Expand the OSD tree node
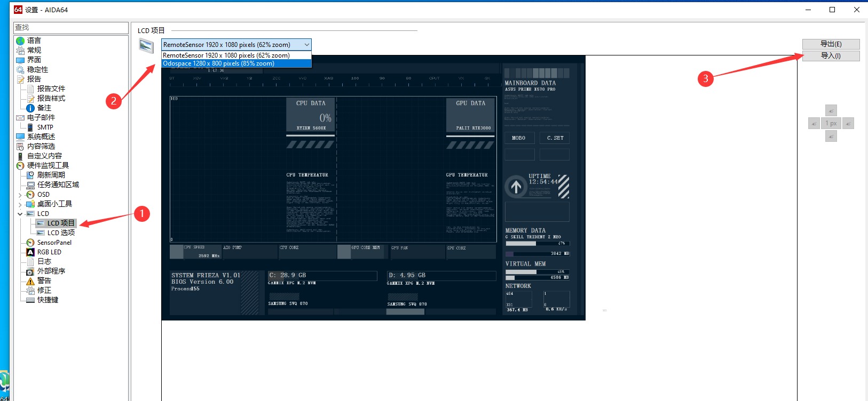This screenshot has width=868, height=401. point(20,195)
